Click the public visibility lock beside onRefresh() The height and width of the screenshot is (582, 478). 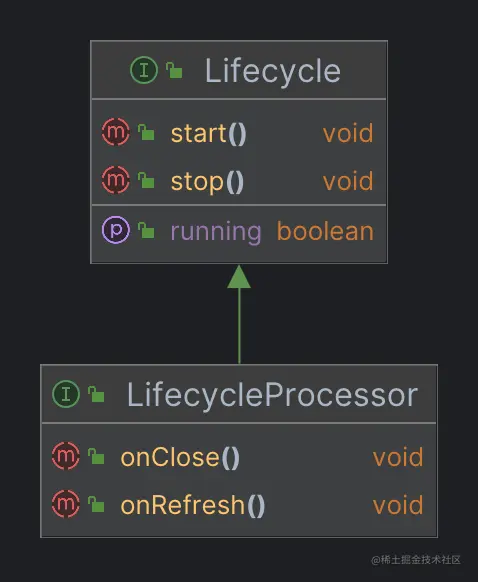(96, 504)
